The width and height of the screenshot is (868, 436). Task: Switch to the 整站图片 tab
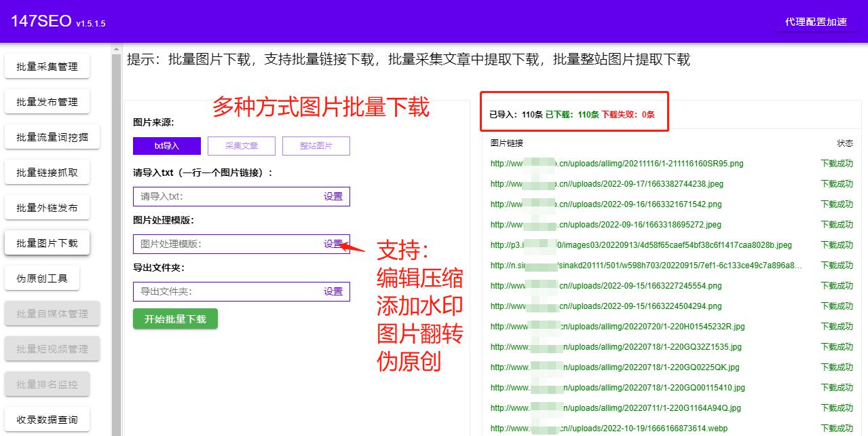pyautogui.click(x=316, y=145)
